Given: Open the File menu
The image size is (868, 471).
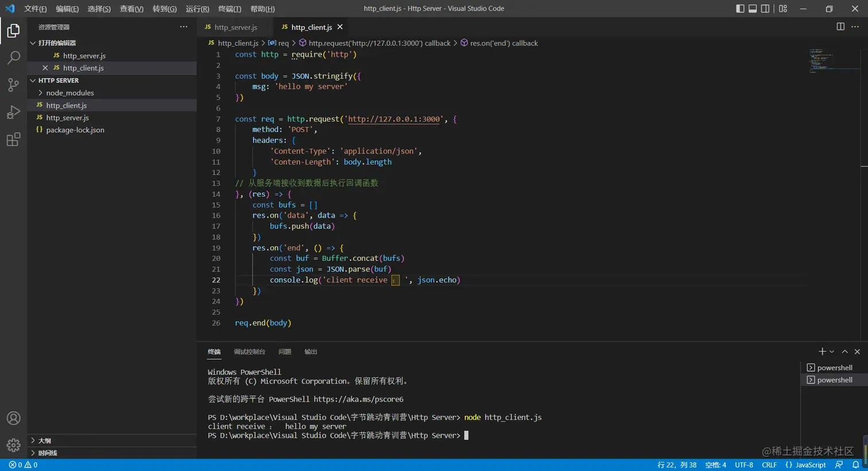Looking at the screenshot, I should 36,9.
